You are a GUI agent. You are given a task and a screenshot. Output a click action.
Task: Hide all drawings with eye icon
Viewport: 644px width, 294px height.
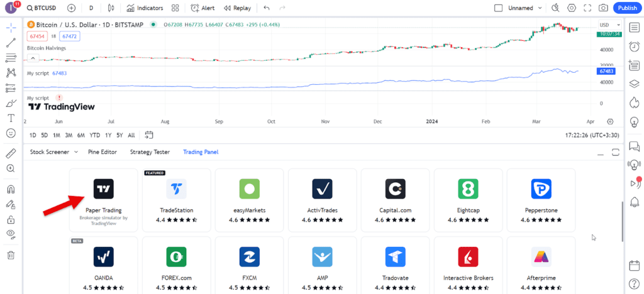pyautogui.click(x=11, y=234)
